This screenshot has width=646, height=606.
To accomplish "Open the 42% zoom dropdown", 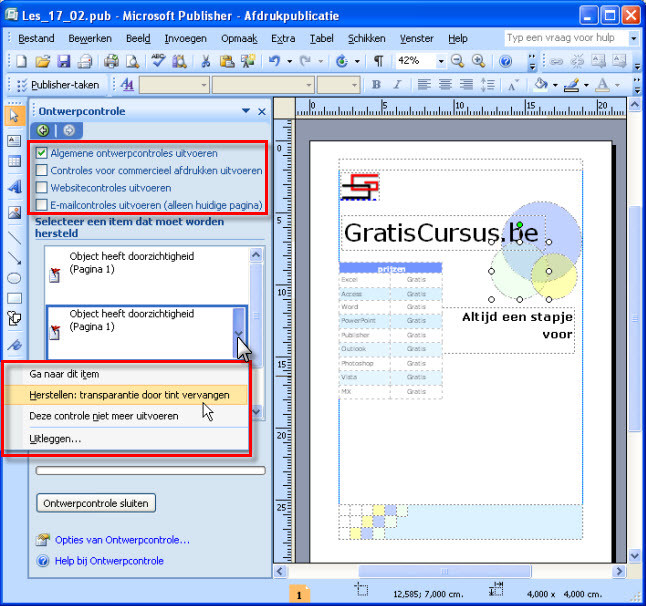I will (x=441, y=61).
